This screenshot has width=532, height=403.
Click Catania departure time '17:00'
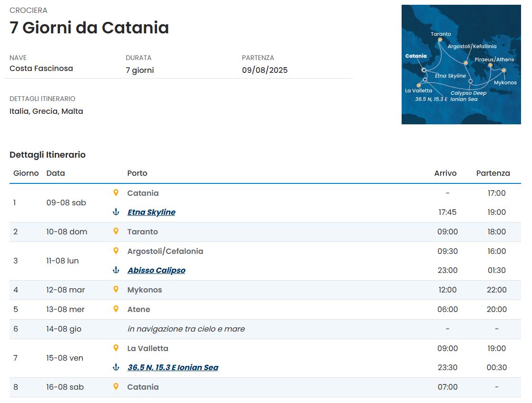pos(497,193)
